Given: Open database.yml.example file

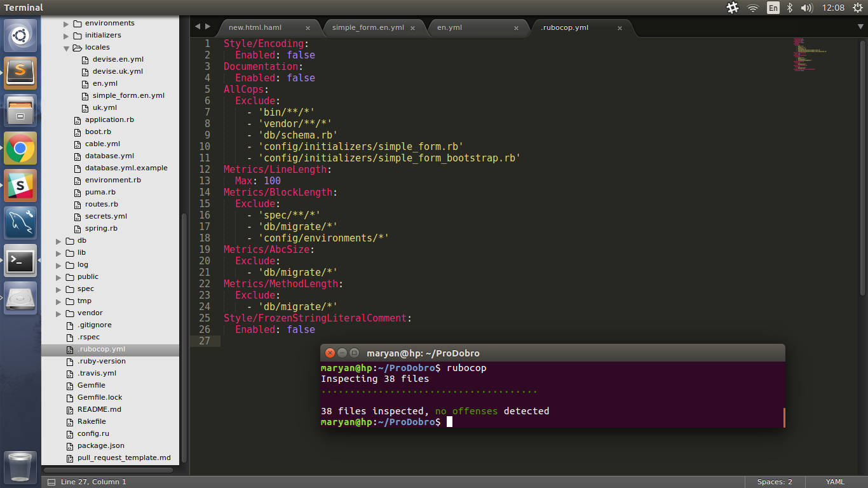Looking at the screenshot, I should click(x=126, y=168).
